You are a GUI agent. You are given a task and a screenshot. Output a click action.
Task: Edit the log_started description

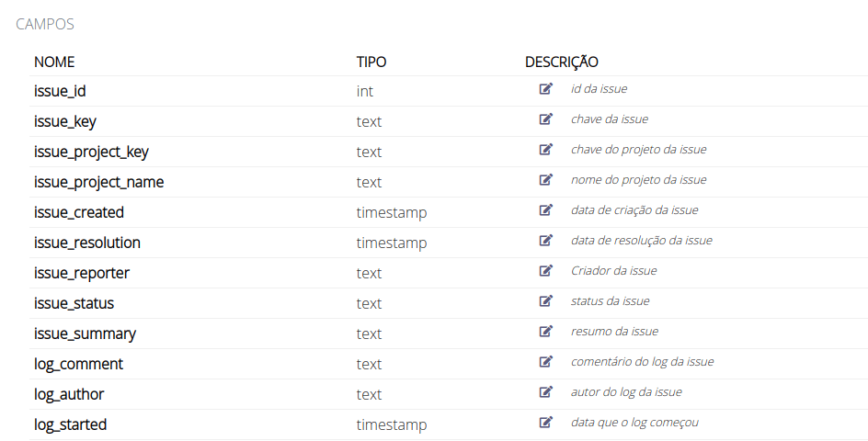point(546,423)
